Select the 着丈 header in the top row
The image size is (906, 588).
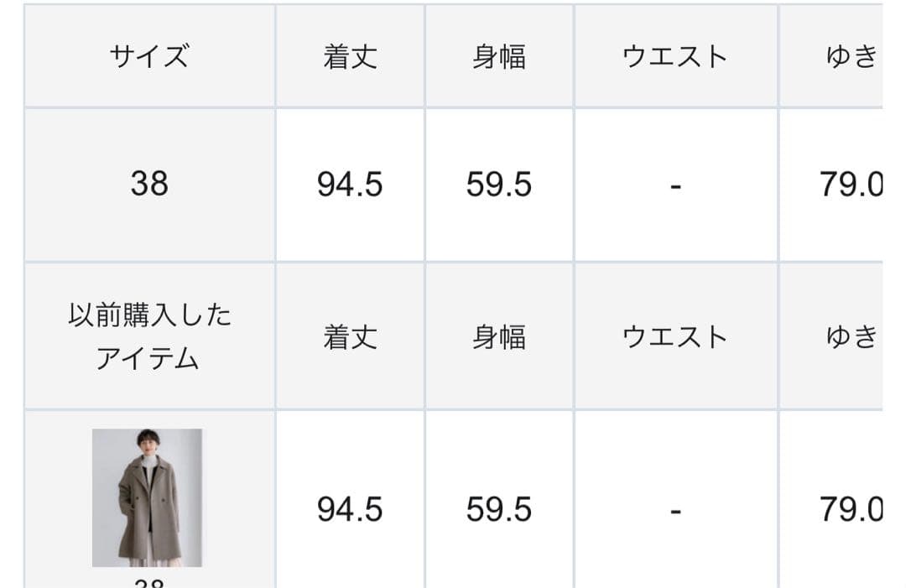pyautogui.click(x=350, y=57)
